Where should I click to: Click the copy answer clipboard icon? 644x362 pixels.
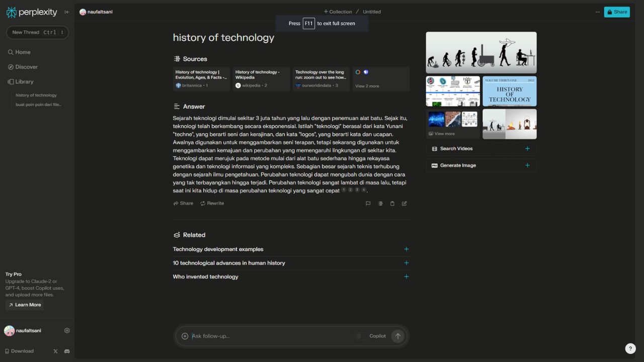coord(392,204)
